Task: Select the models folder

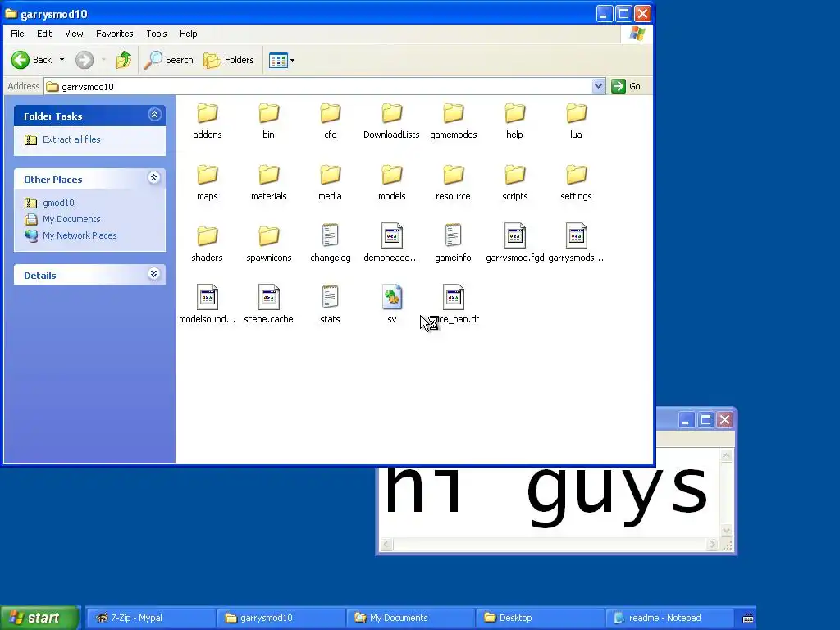Action: 391,183
